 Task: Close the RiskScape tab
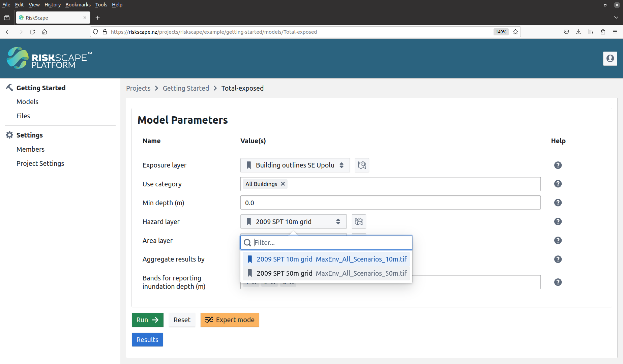pos(85,18)
